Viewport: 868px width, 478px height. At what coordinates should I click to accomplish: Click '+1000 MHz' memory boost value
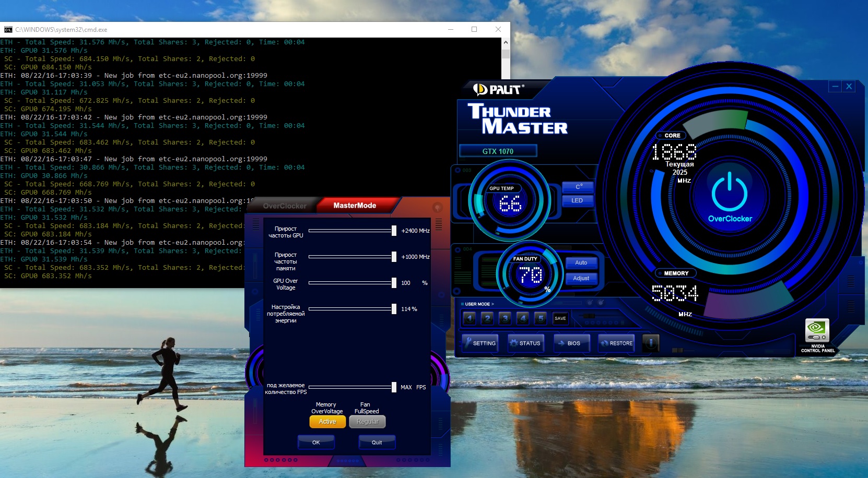coord(415,257)
